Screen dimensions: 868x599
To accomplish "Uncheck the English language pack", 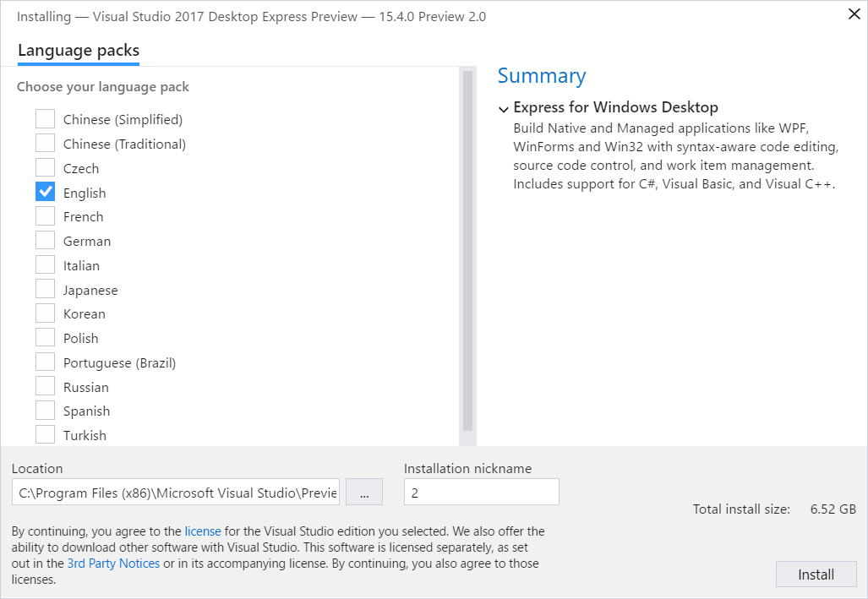I will click(x=46, y=193).
